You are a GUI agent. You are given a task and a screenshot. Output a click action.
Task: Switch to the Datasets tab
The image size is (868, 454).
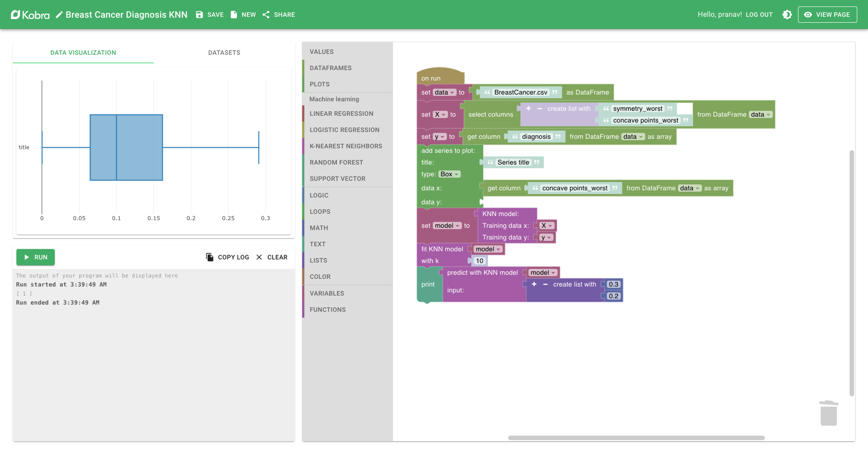click(224, 53)
